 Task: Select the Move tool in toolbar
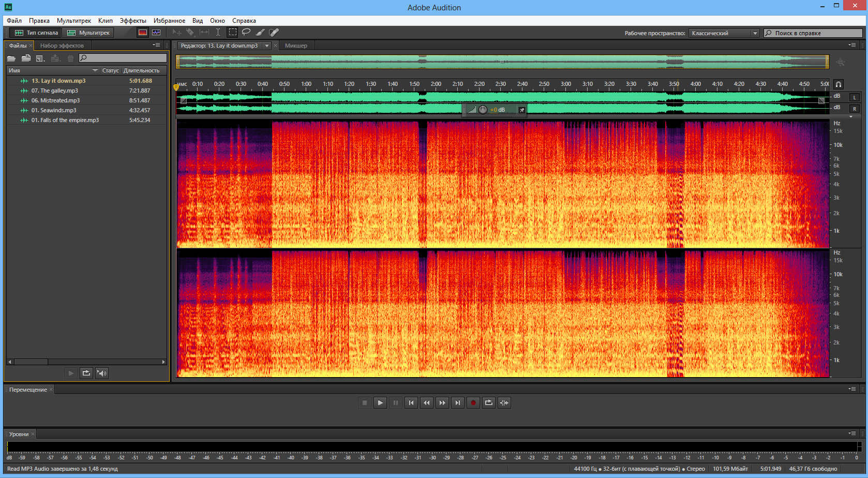click(177, 33)
